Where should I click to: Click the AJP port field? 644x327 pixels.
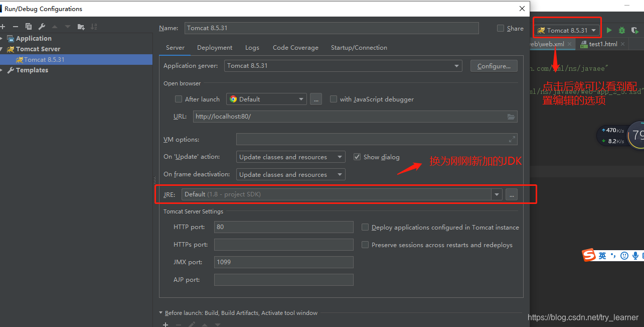click(x=284, y=280)
